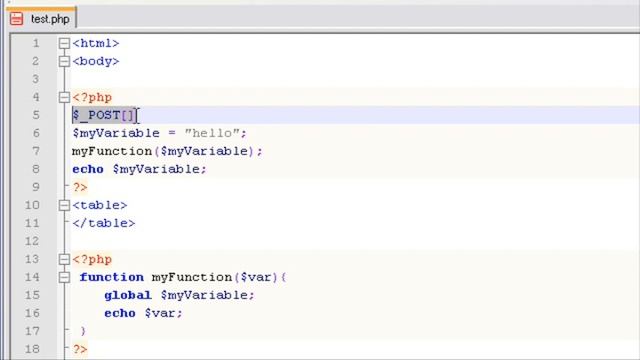
Task: Collapse the first php block fold on line 4
Action: pos(64,97)
